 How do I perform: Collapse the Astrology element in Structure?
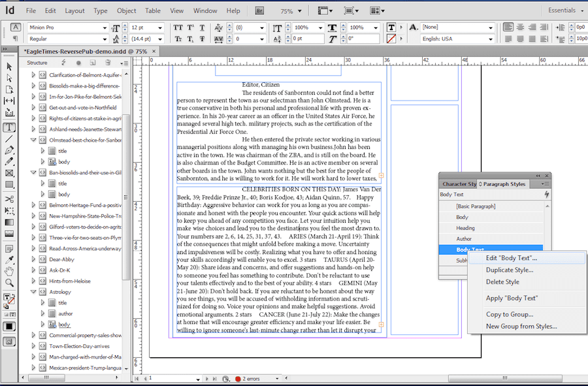pyautogui.click(x=33, y=291)
